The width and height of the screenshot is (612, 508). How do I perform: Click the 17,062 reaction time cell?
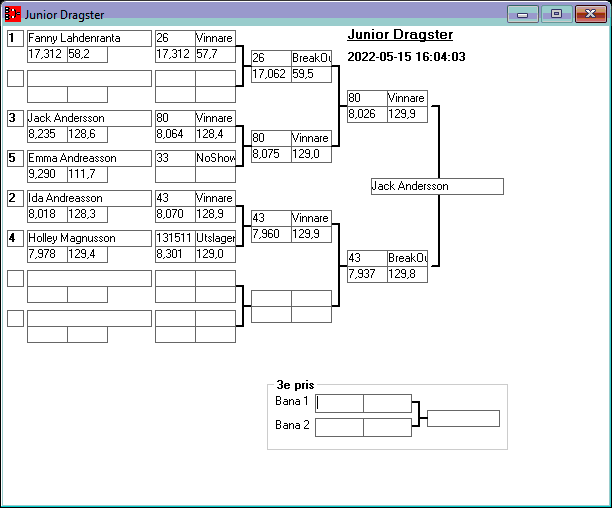tap(270, 74)
